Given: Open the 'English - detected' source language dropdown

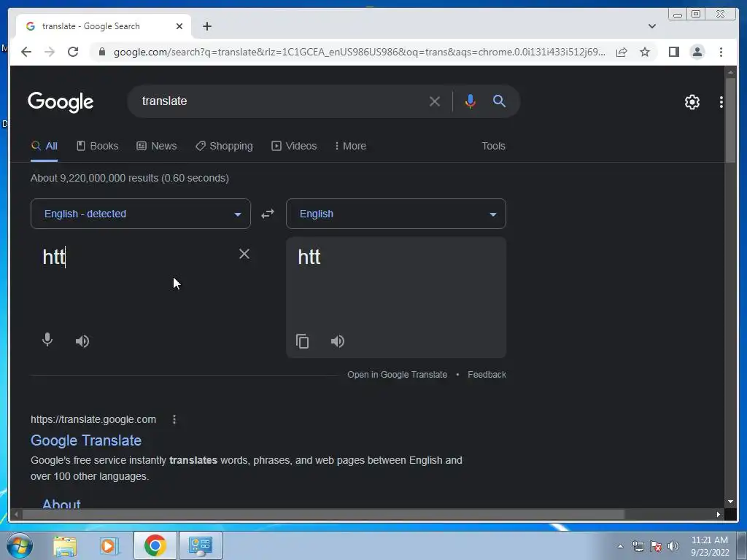Looking at the screenshot, I should [x=141, y=214].
